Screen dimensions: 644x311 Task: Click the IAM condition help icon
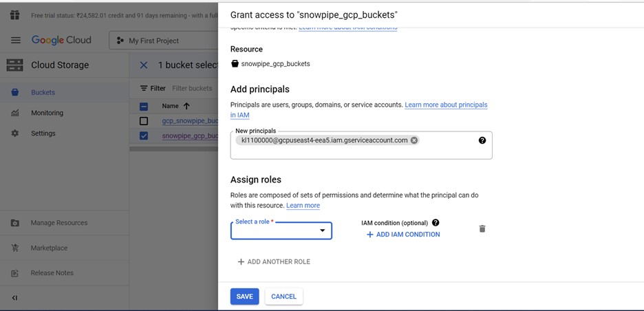coord(436,223)
